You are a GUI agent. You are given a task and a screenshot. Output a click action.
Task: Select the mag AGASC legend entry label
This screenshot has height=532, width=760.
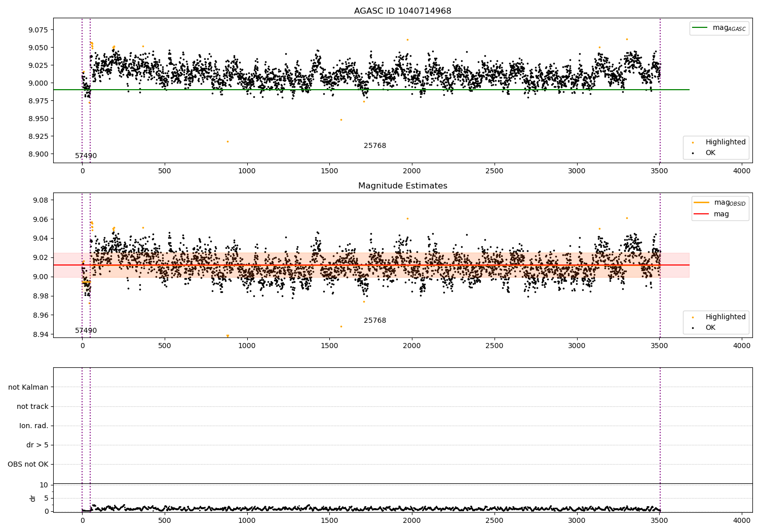coord(729,28)
